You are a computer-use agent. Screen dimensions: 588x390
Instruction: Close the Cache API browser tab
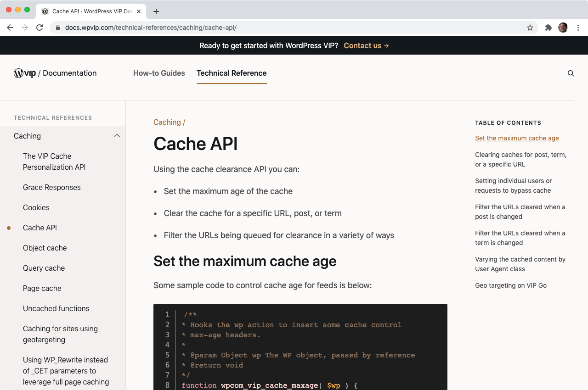click(139, 11)
